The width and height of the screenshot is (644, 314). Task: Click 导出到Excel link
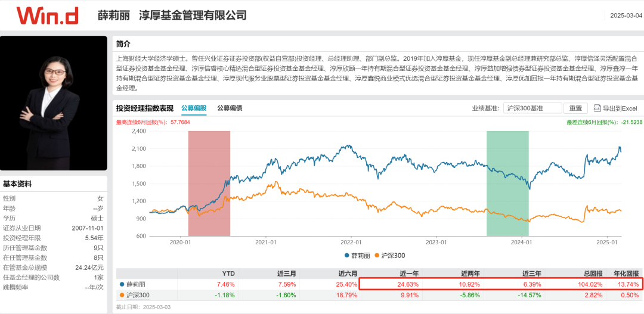[620, 108]
